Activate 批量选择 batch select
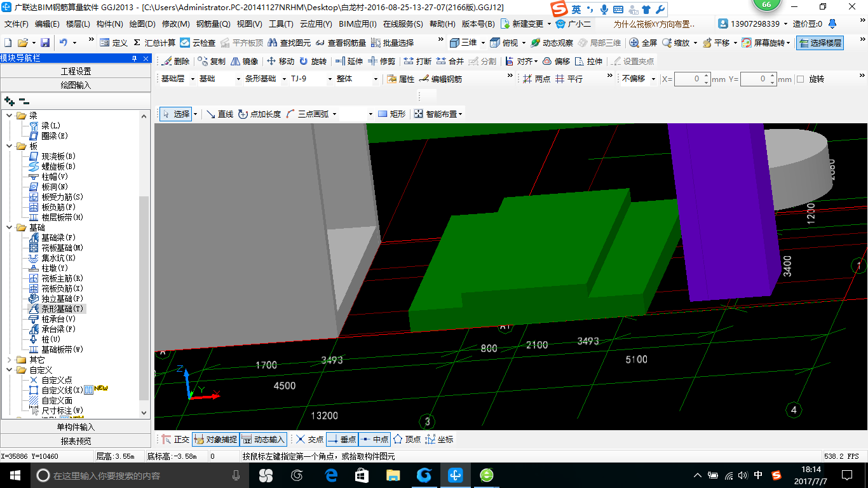Viewport: 868px width, 488px height. pos(392,43)
